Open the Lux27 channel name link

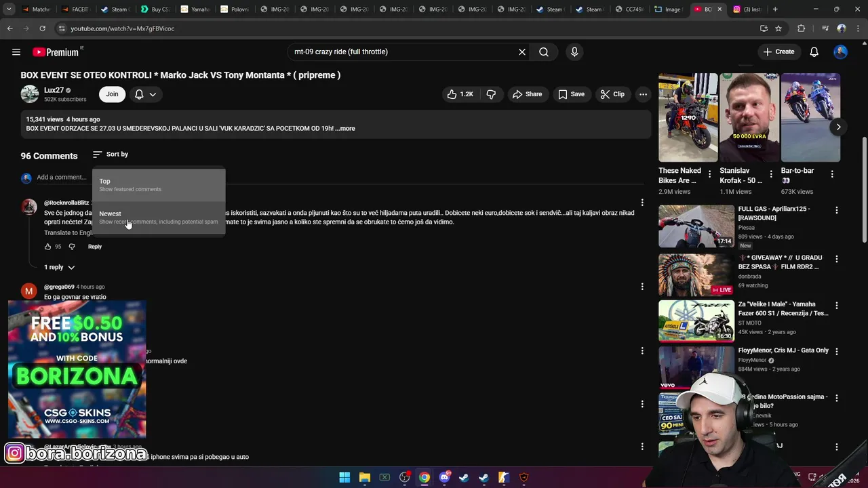[54, 90]
